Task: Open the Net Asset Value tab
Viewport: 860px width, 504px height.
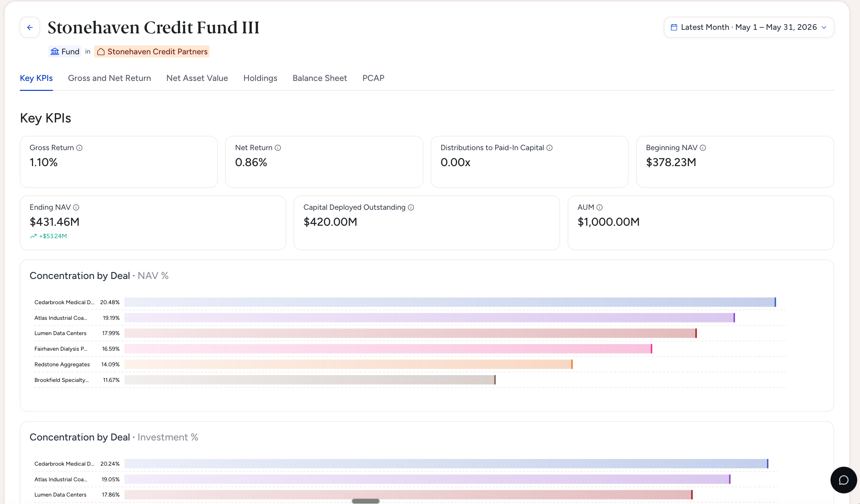Action: click(x=197, y=78)
